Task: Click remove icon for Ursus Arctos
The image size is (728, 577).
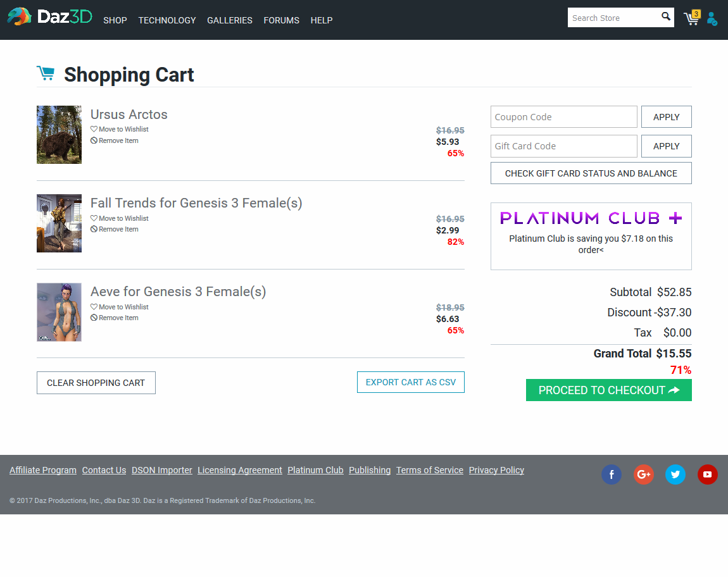Action: [x=94, y=140]
